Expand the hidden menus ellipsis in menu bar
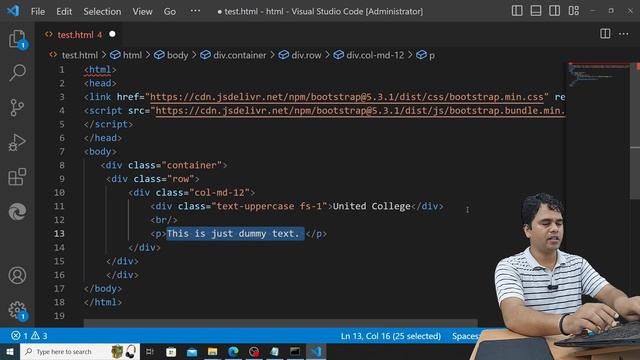This screenshot has height=360, width=640. (195, 11)
